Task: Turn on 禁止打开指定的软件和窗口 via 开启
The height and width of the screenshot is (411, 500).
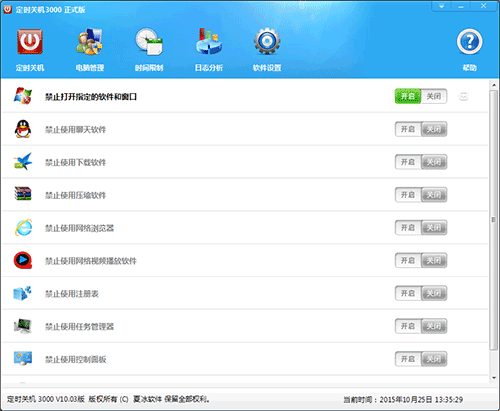Action: pyautogui.click(x=408, y=96)
